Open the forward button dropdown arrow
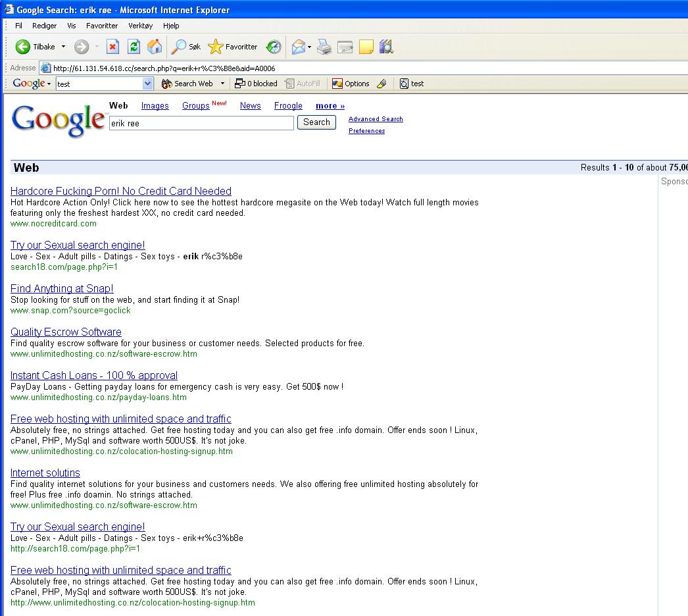 tap(97, 47)
